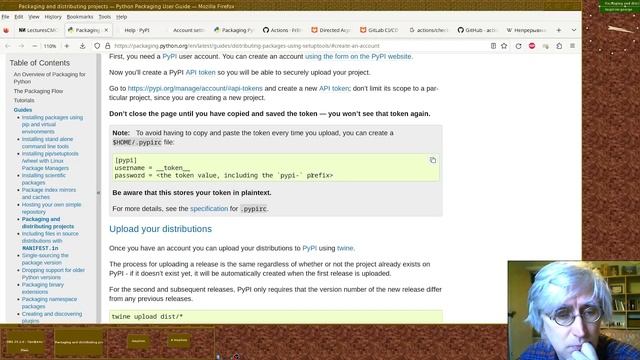Viewport: 640px width, 360px height.
Task: Open 'Installing stand alone command line tools'
Action: click(x=47, y=142)
